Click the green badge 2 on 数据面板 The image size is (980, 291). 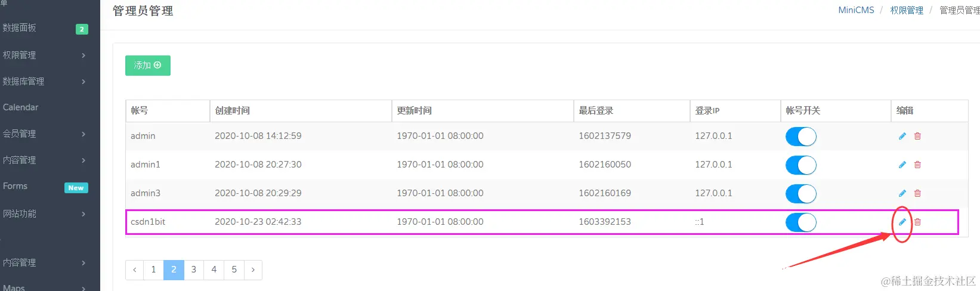[82, 29]
